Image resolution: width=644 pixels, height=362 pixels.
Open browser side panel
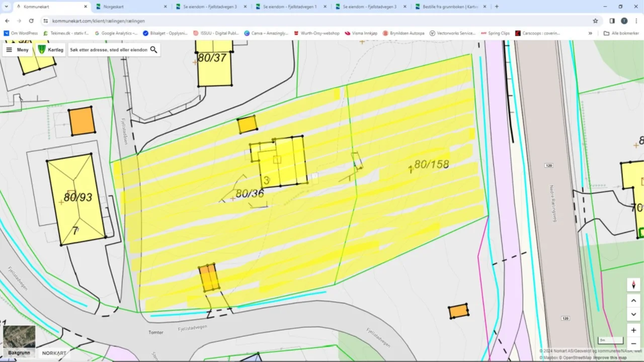(612, 21)
